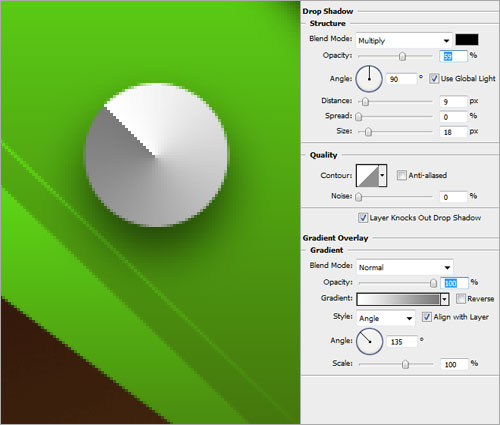Click the Drop Shadow Angle input showing 90

401,79
